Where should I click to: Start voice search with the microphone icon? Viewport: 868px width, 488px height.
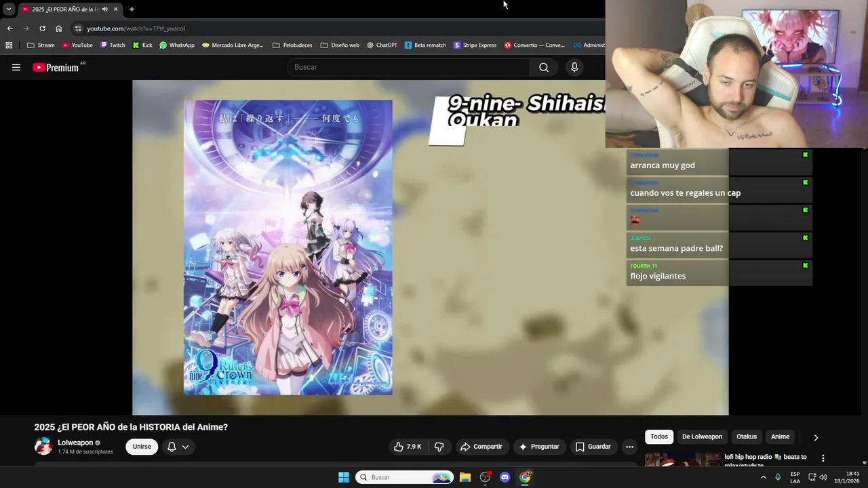click(x=574, y=67)
